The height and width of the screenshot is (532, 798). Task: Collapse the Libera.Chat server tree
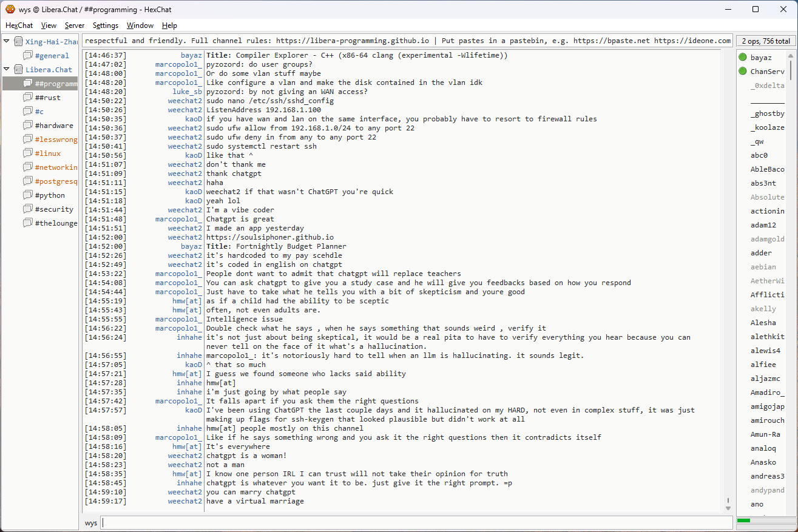pyautogui.click(x=7, y=70)
